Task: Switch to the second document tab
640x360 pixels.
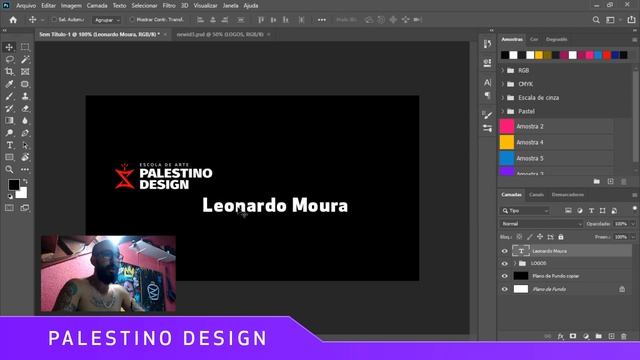Action: click(220, 35)
